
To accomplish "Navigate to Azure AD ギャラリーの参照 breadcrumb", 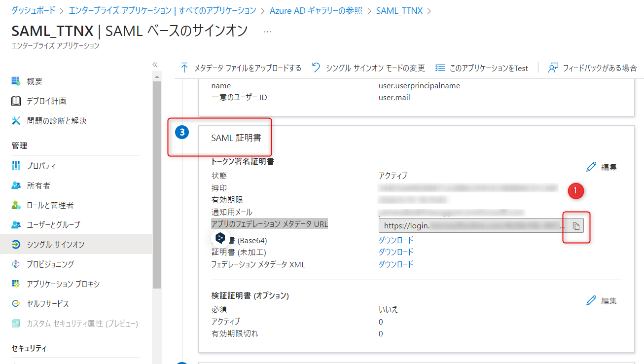I will (316, 10).
